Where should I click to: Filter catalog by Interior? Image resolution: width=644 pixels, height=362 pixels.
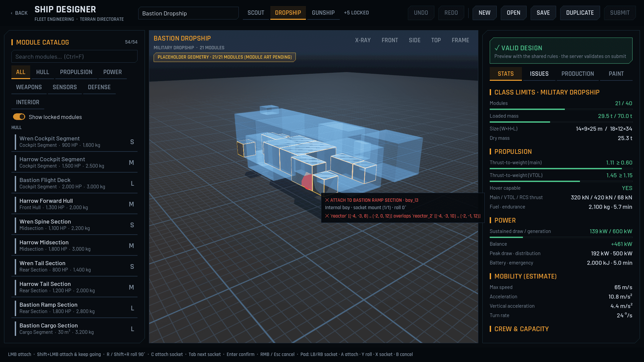coord(28,102)
